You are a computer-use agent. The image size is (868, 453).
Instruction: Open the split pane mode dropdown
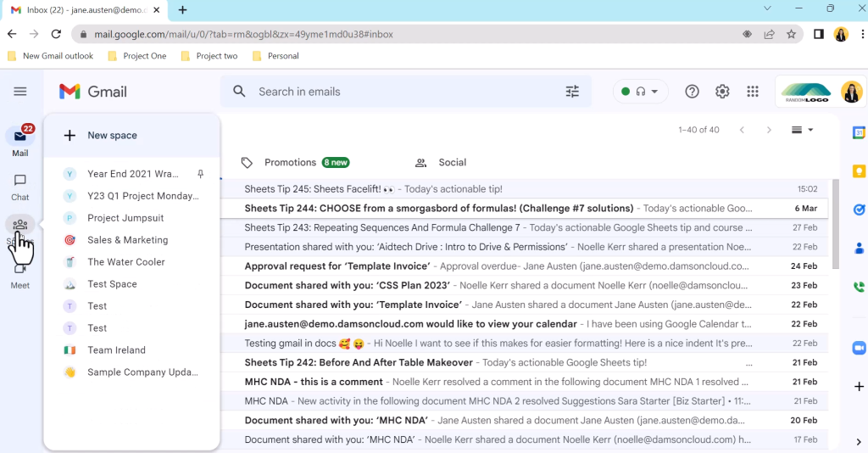point(802,130)
